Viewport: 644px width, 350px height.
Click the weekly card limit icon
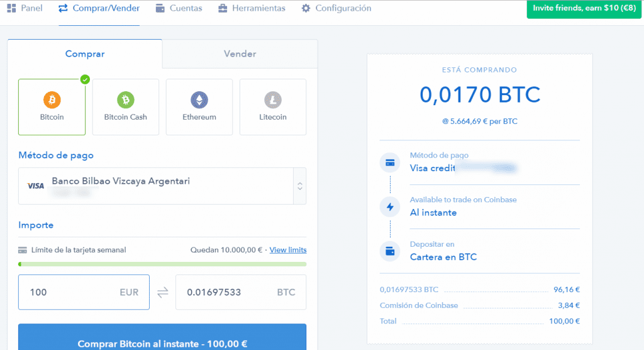coord(23,250)
